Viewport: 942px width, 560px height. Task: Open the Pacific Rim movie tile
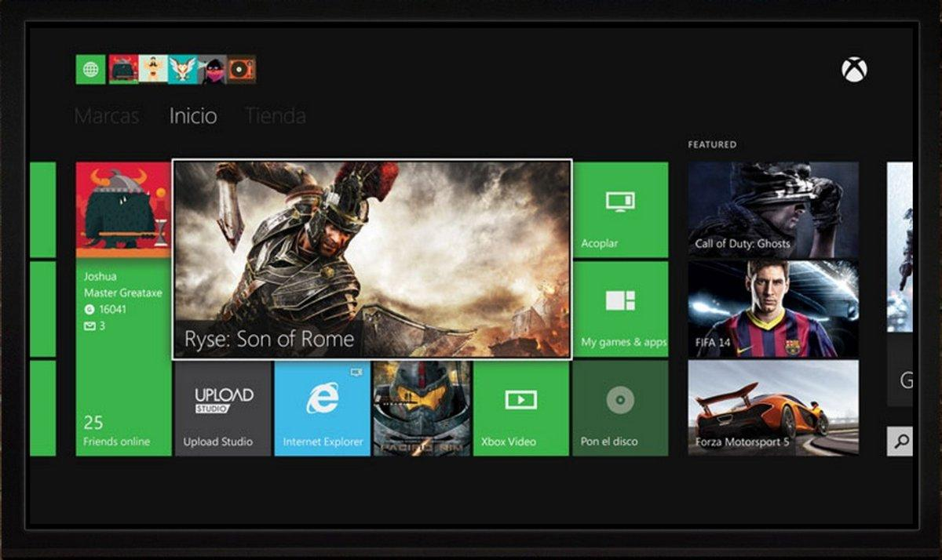tap(422, 408)
